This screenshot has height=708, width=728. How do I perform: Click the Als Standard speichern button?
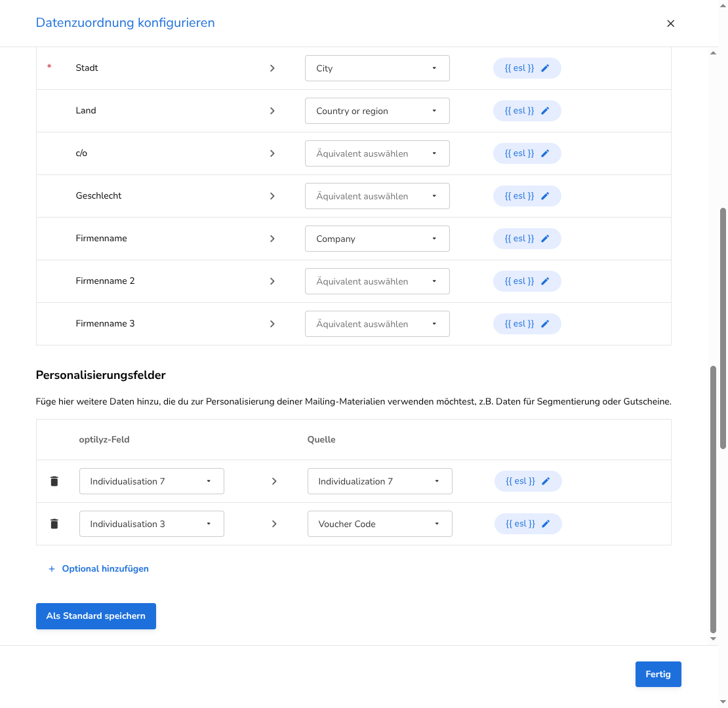point(96,616)
